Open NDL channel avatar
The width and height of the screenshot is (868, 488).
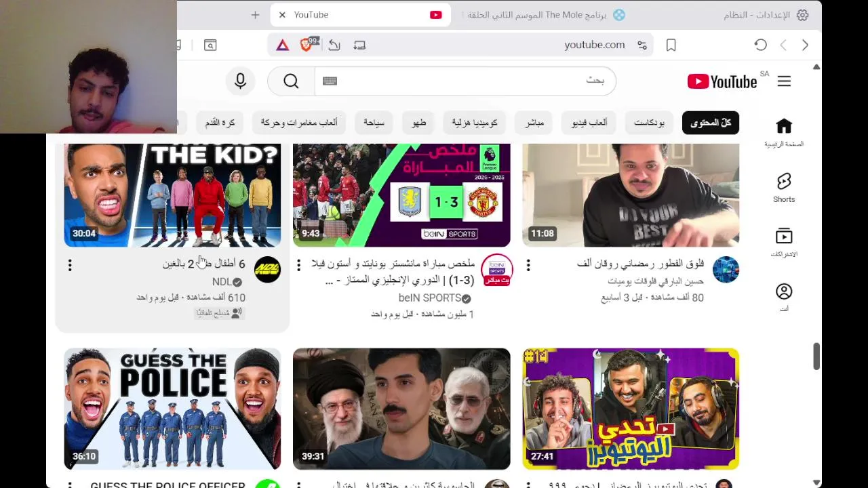267,270
